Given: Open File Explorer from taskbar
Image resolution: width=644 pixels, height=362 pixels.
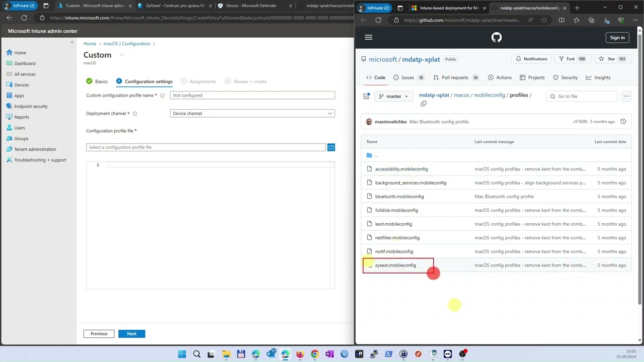Looking at the screenshot, I should [226, 354].
